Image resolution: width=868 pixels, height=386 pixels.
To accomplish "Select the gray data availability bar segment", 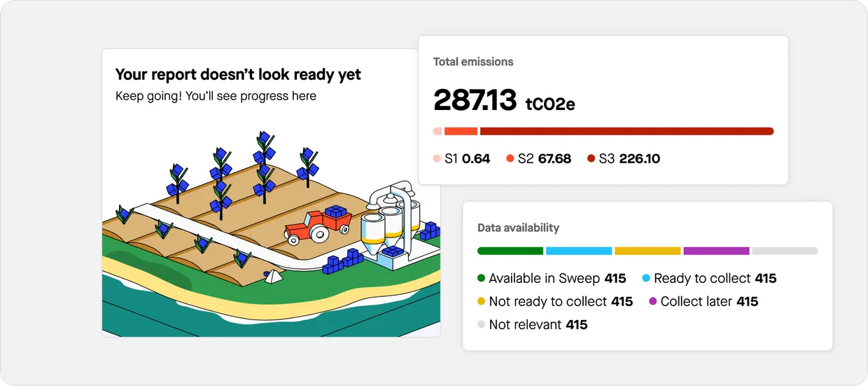I will click(785, 251).
